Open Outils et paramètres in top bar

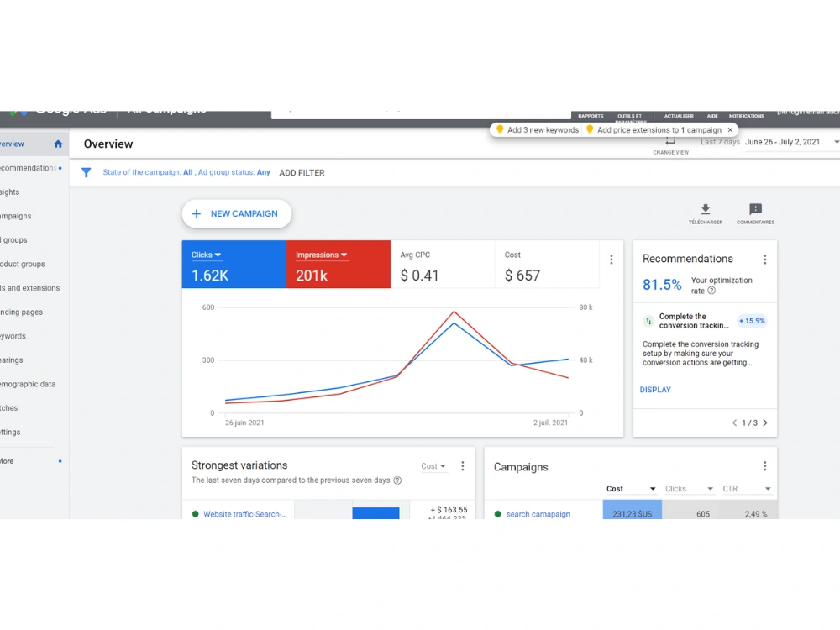629,118
